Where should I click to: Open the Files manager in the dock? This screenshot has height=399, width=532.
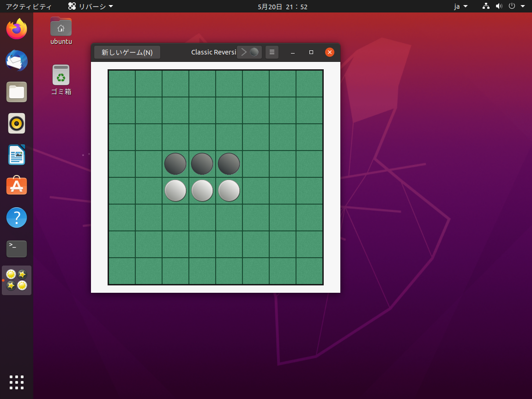(17, 92)
